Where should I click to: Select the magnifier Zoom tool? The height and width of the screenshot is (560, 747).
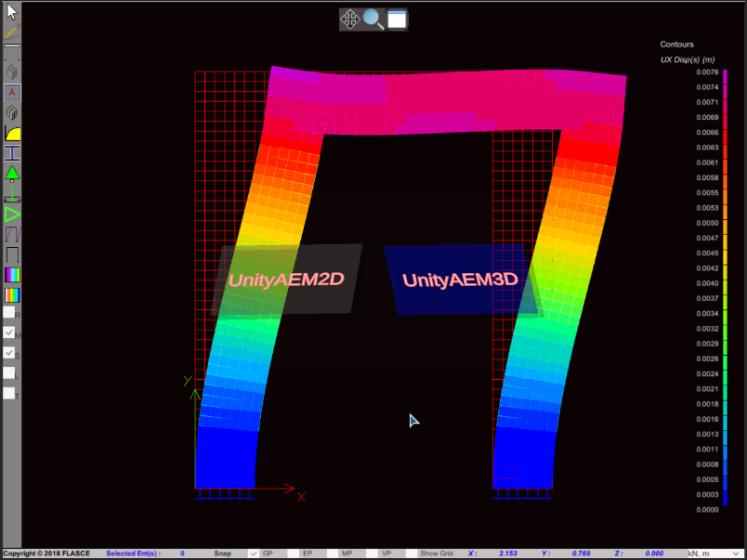tap(373, 19)
